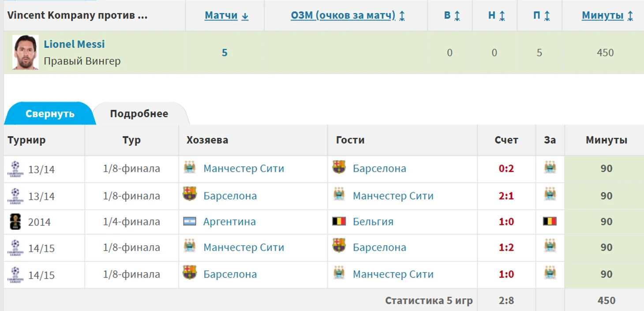Collapse details via Свернуть tab
Image resolution: width=644 pixels, height=311 pixels.
click(50, 113)
